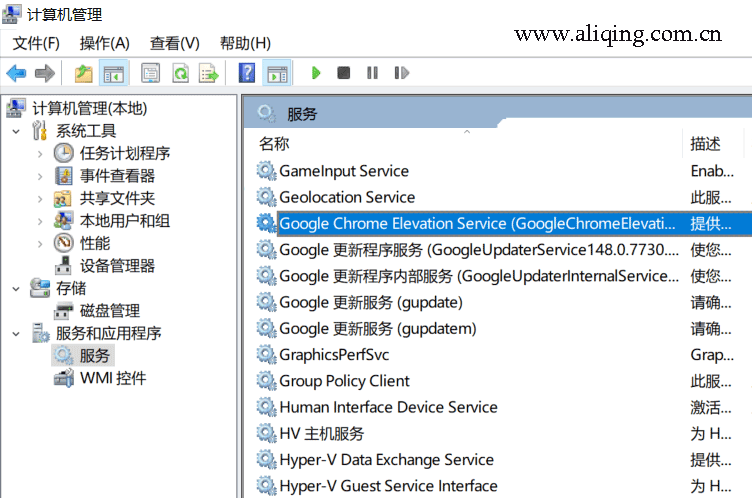Click the Export List toolbar icon
Image resolution: width=752 pixels, height=498 pixels.
tap(209, 73)
